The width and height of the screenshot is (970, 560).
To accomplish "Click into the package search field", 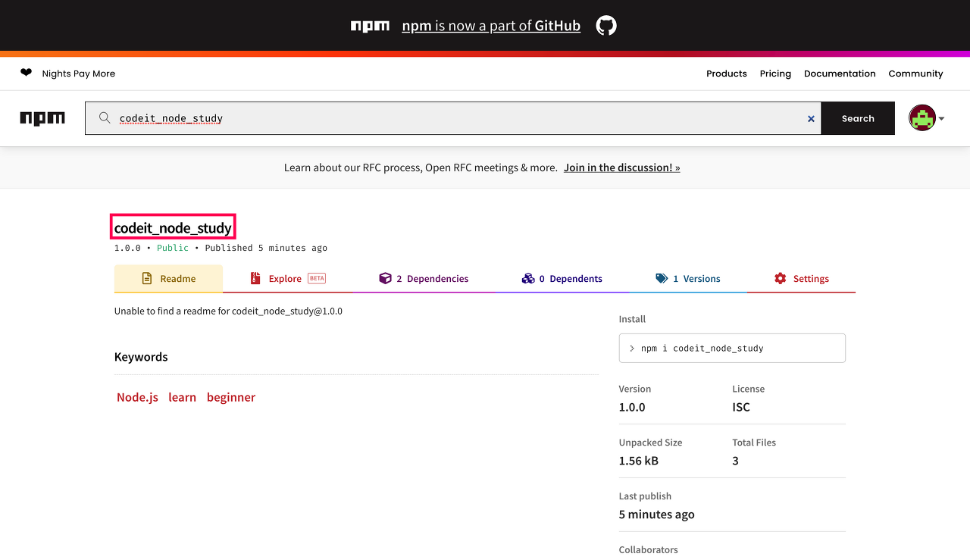I will [455, 118].
